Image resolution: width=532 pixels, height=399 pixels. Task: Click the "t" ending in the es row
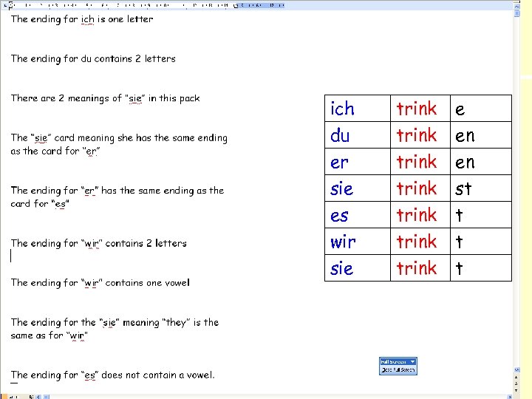pos(459,215)
